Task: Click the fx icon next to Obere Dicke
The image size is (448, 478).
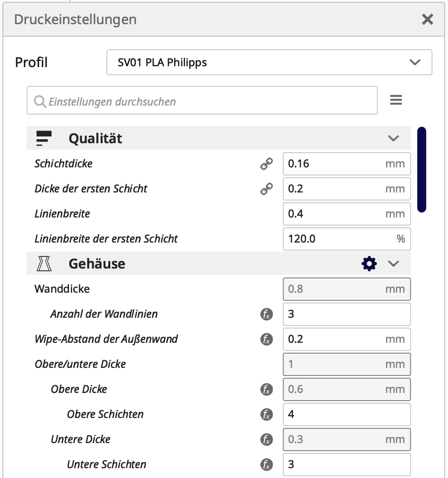Action: [267, 389]
